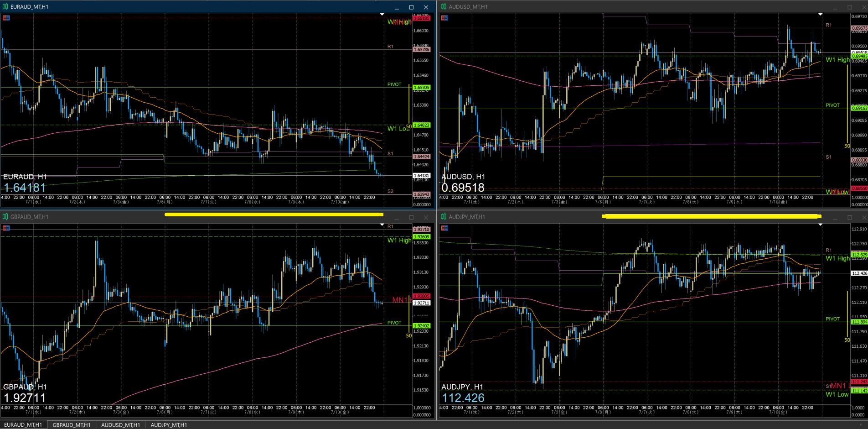Click the chart shift triangle on AUDJPY chart

pyautogui.click(x=820, y=225)
